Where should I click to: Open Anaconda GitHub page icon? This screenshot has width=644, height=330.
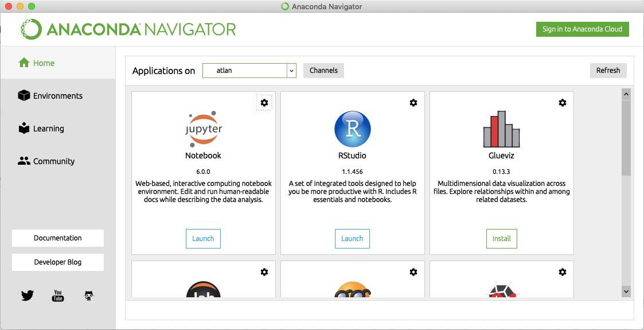coord(88,296)
